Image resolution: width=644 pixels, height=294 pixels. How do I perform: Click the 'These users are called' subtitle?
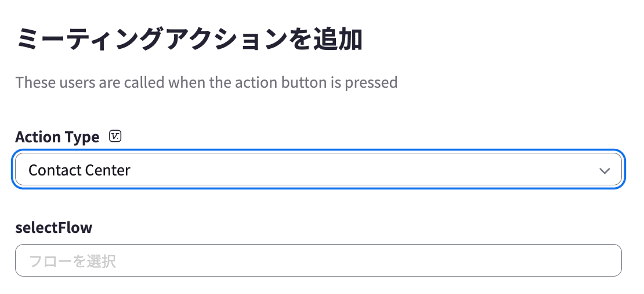click(207, 83)
